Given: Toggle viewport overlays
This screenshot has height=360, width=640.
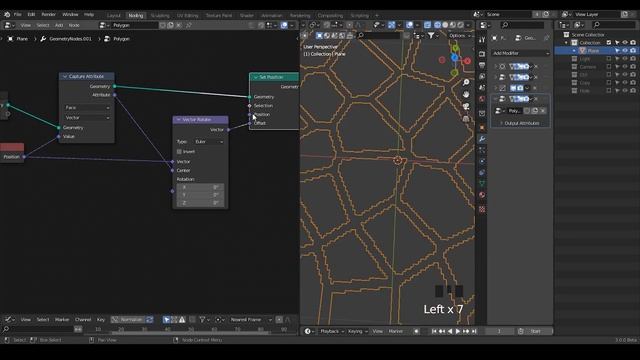Looking at the screenshot, I should click(x=409, y=25).
